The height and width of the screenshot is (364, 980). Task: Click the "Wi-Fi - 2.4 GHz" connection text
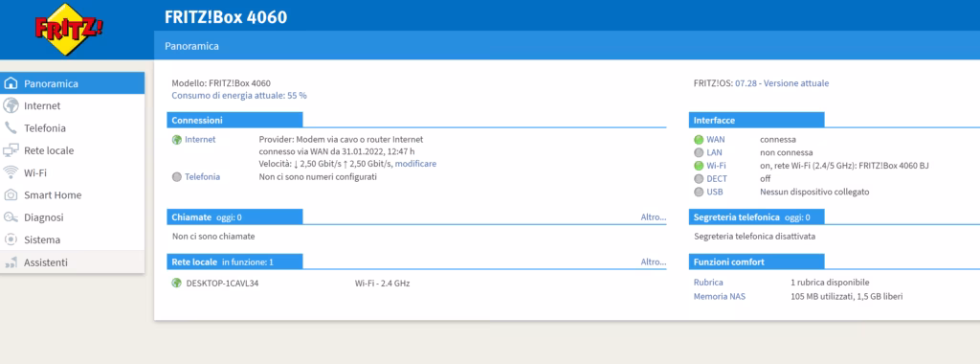click(383, 284)
